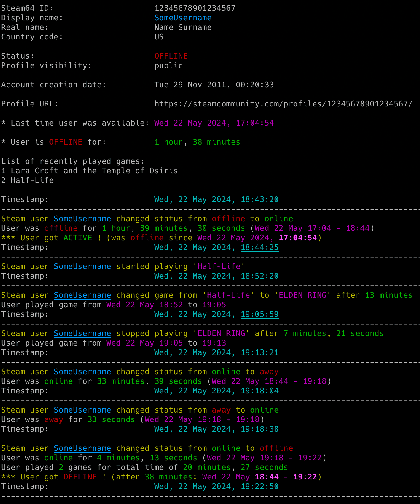Click the 'Steam64 ID:' label
This screenshot has height=504, width=420.
click(27, 8)
